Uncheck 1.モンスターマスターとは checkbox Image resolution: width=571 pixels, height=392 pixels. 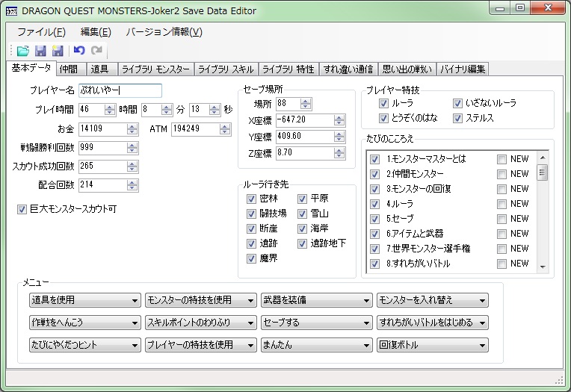[374, 160]
